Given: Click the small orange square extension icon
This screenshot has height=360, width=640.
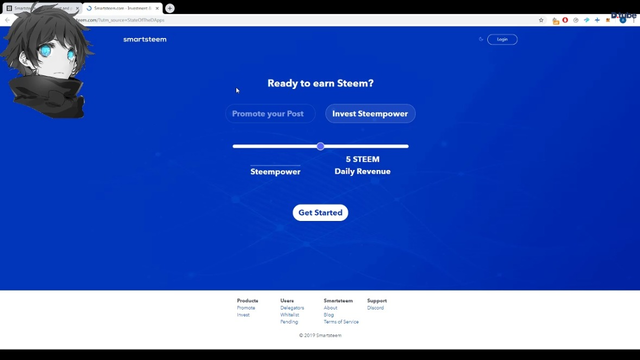Looking at the screenshot, I should coord(608,20).
